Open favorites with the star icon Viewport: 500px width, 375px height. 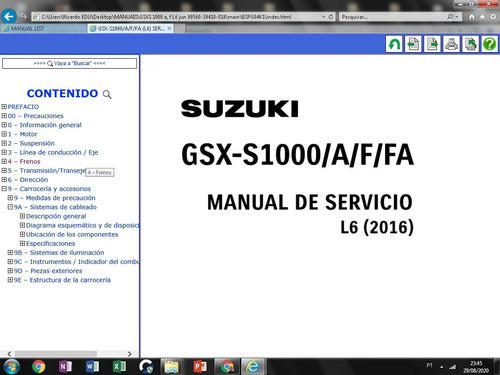coord(482,17)
